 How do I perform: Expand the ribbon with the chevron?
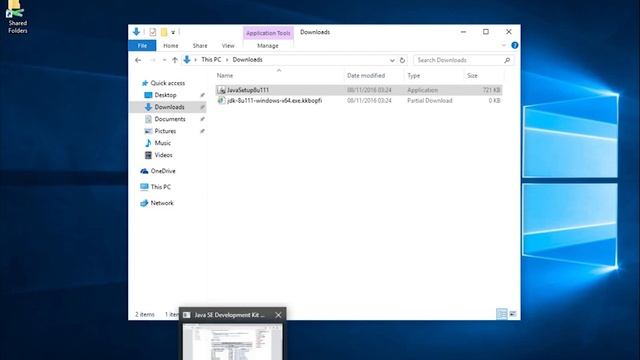pos(504,45)
